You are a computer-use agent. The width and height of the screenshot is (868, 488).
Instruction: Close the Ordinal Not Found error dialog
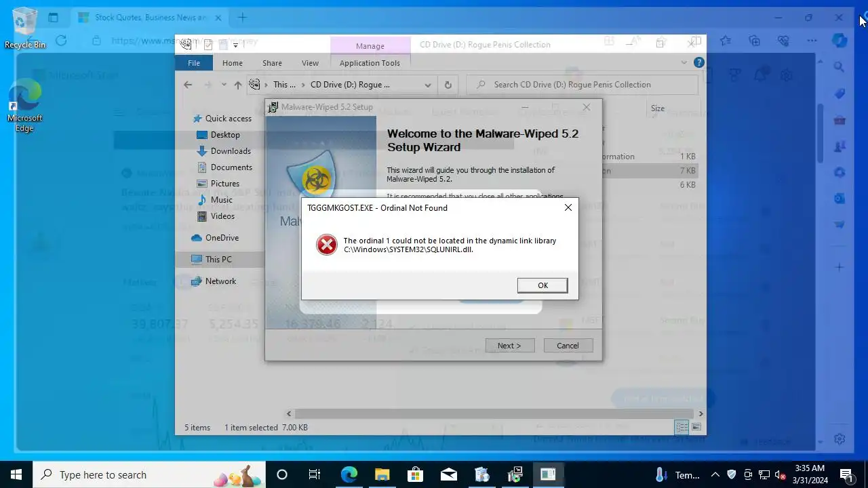coord(568,207)
